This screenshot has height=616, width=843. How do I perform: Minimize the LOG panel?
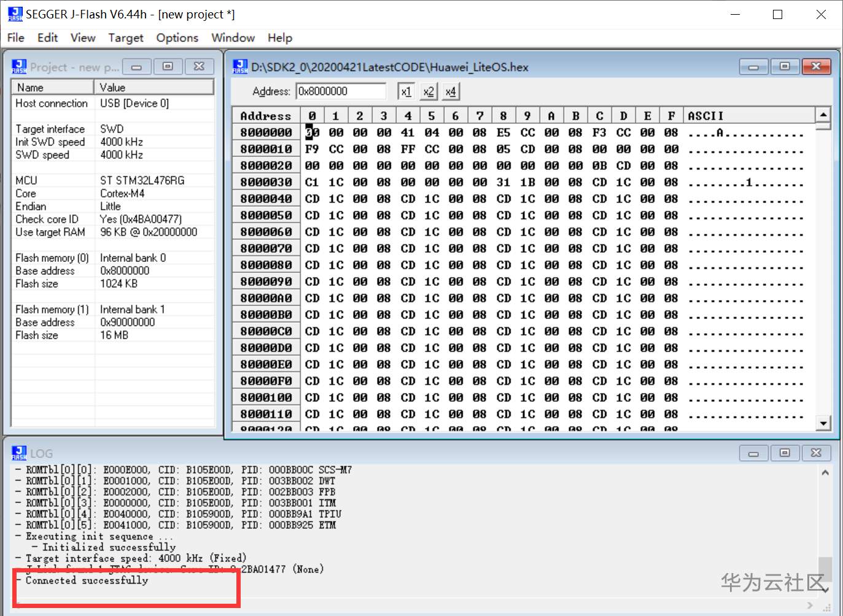(x=753, y=453)
